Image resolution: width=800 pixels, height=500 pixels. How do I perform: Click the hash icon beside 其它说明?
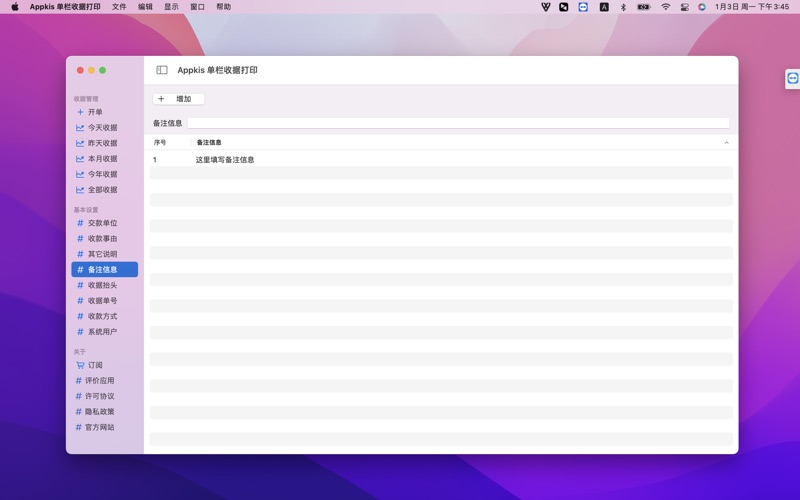80,254
